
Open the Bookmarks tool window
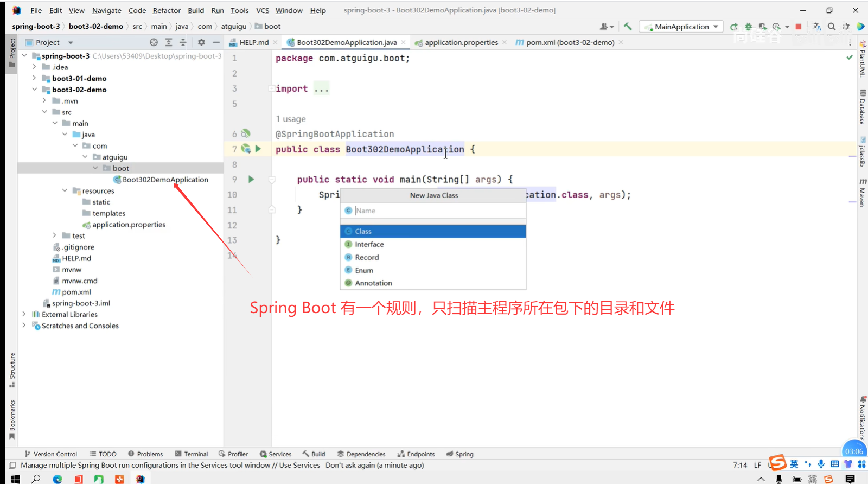tap(12, 419)
